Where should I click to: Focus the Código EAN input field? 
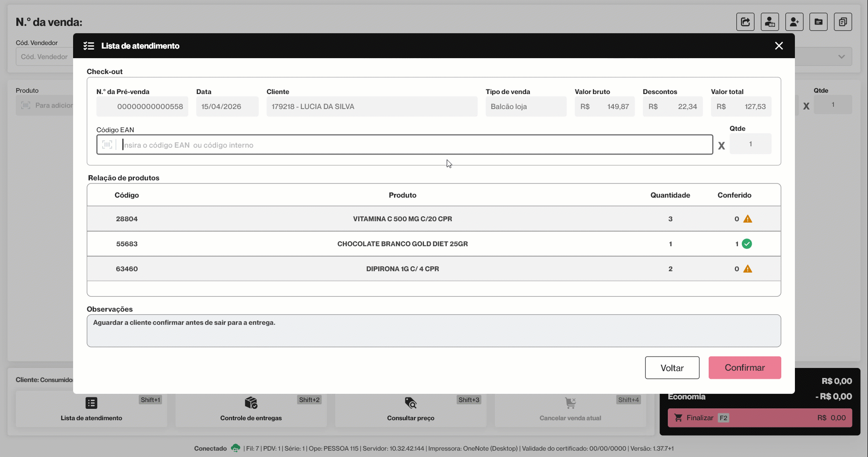pos(404,144)
